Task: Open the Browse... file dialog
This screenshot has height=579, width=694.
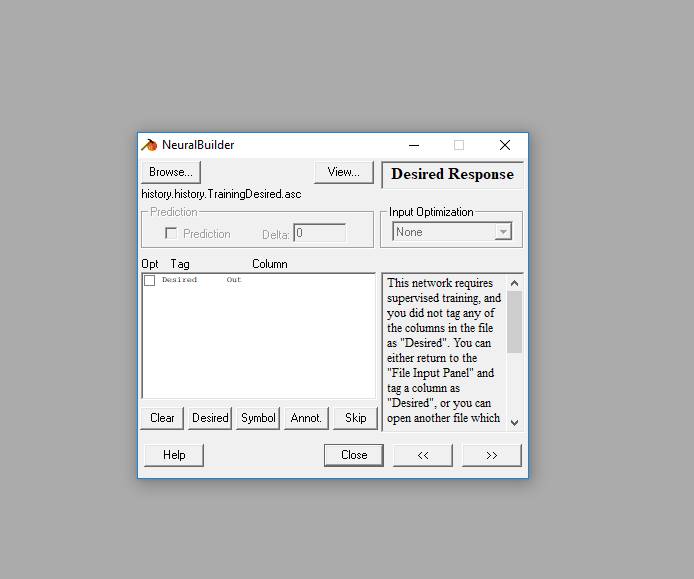Action: pyautogui.click(x=171, y=172)
